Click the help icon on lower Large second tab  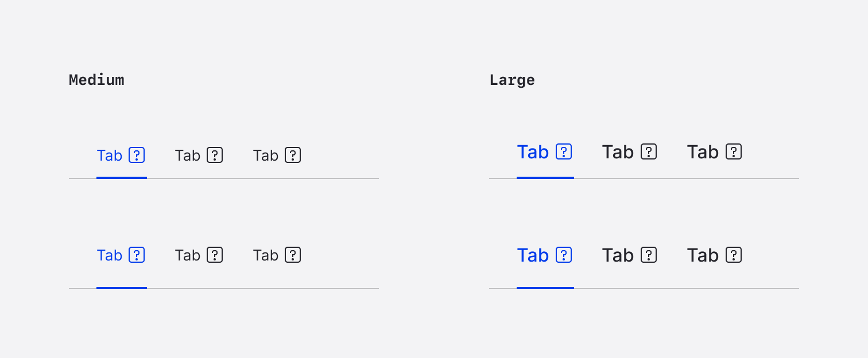click(649, 255)
